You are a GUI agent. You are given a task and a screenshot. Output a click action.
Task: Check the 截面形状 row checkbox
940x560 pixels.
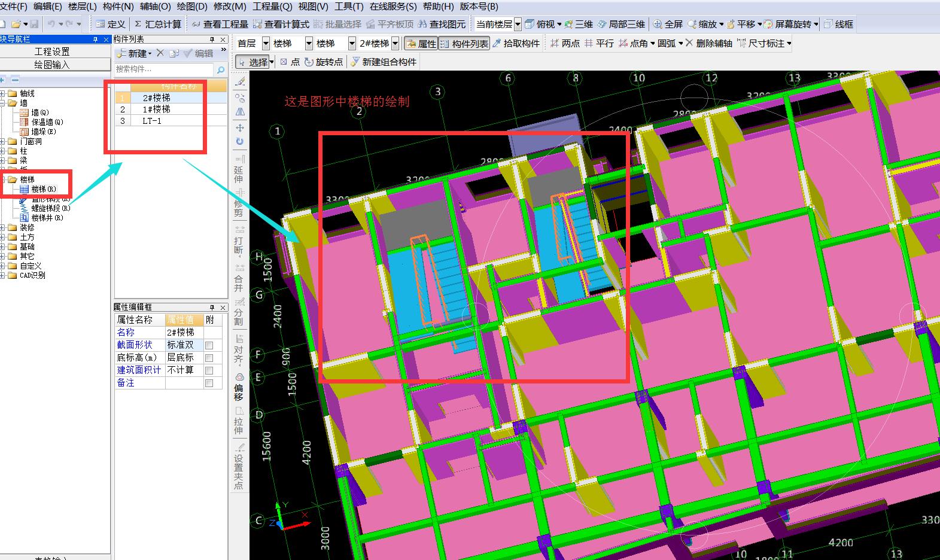coord(209,345)
